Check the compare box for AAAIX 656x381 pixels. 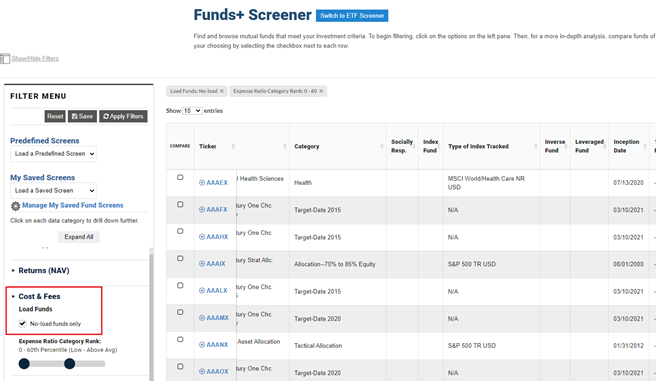(180, 258)
